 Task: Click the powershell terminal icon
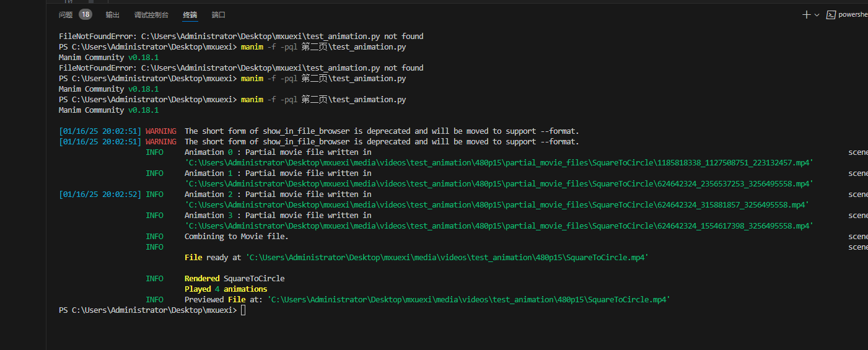pos(831,15)
